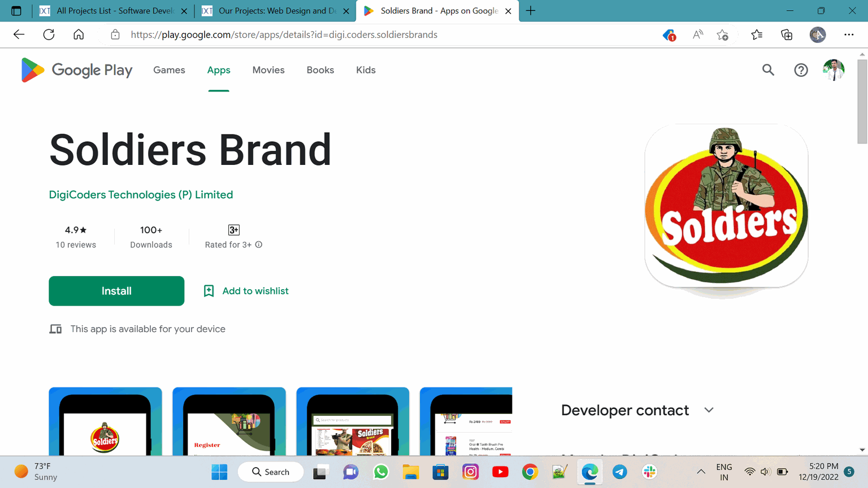This screenshot has width=868, height=488.
Task: Open the clock and date panel
Action: pyautogui.click(x=818, y=472)
